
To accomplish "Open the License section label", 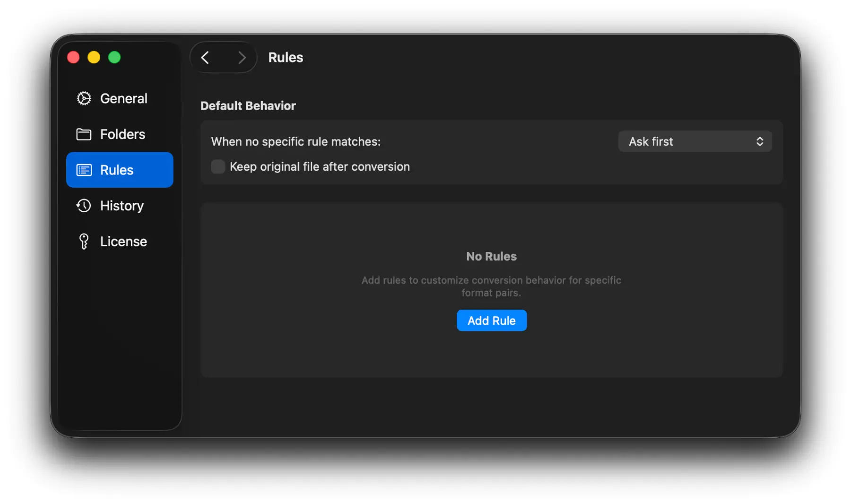I will point(123,242).
